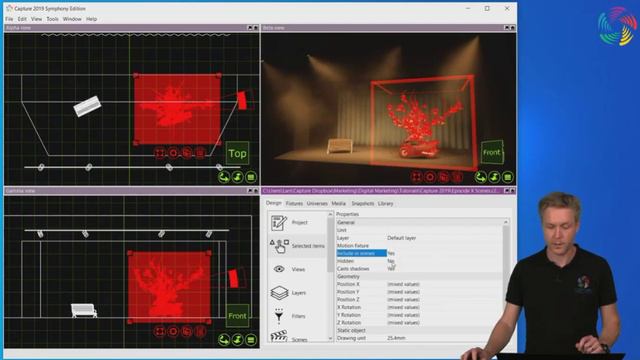
Task: Click the green curved-arrow icon in Beta view
Action: (480, 177)
